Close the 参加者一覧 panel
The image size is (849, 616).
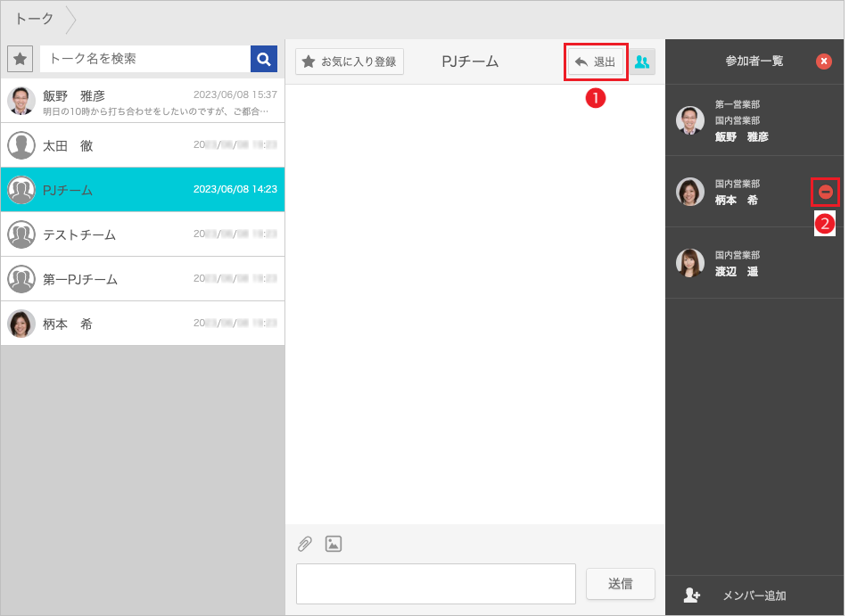824,61
